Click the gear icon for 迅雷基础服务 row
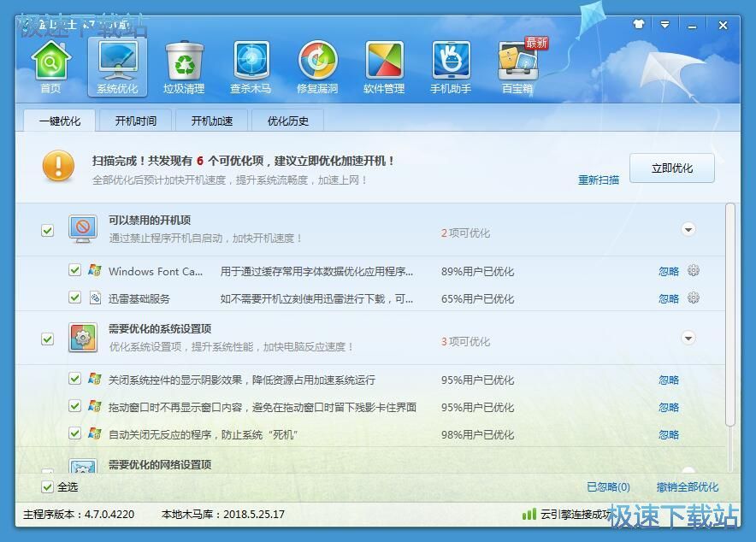756x542 pixels. pos(694,298)
